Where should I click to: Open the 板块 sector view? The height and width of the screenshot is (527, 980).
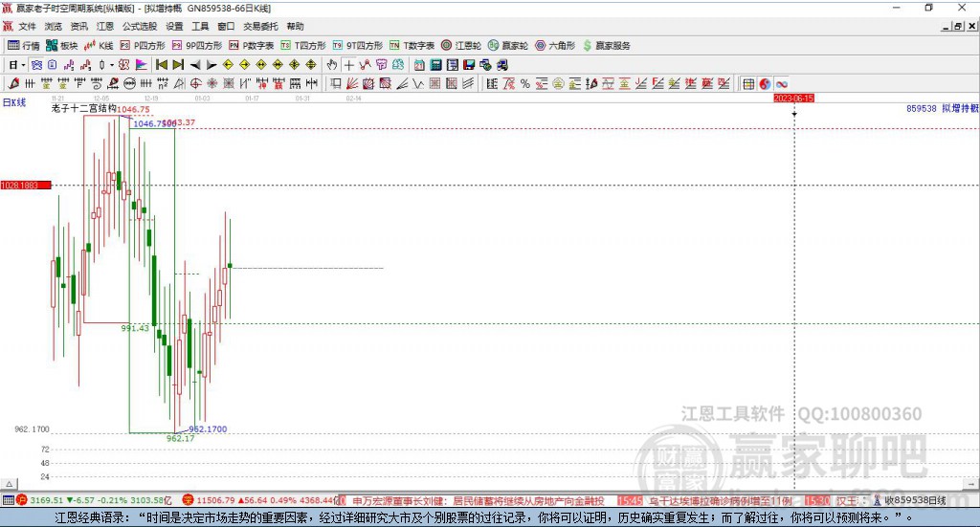[61, 46]
